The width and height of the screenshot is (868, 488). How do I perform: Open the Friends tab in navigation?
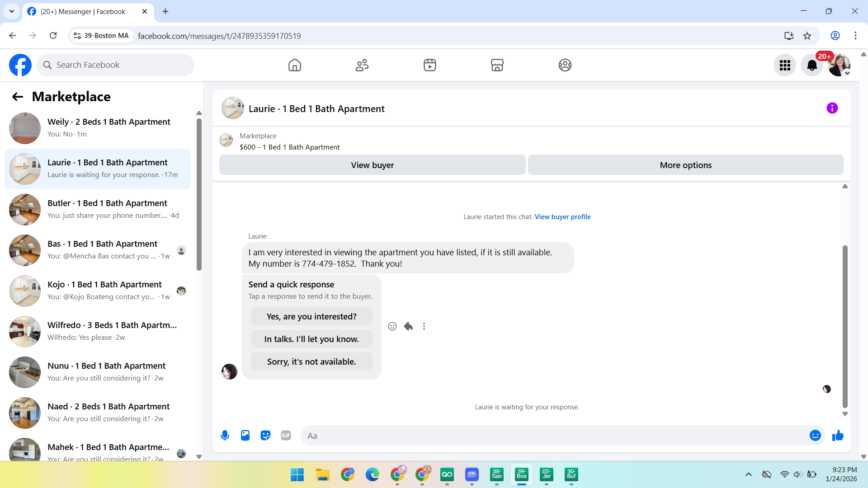362,65
